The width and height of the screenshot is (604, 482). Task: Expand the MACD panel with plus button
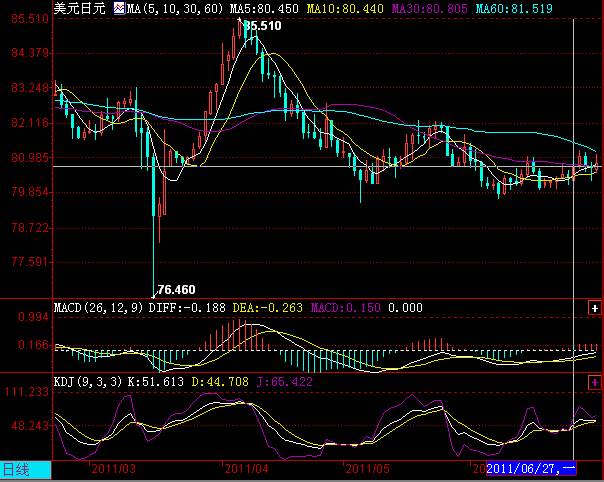[x=595, y=308]
